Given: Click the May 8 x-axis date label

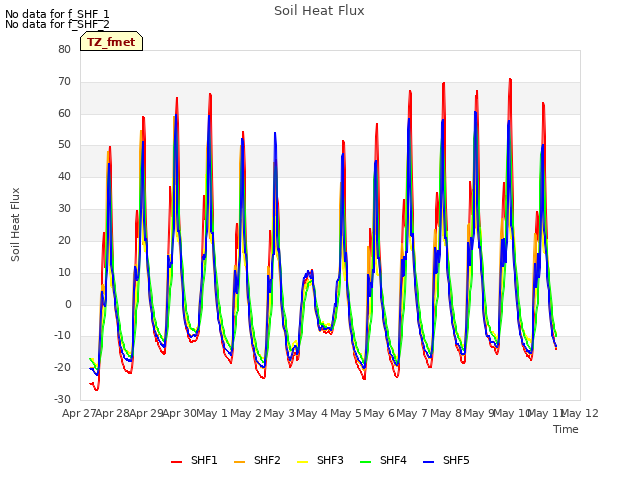Looking at the screenshot, I should [x=446, y=413].
